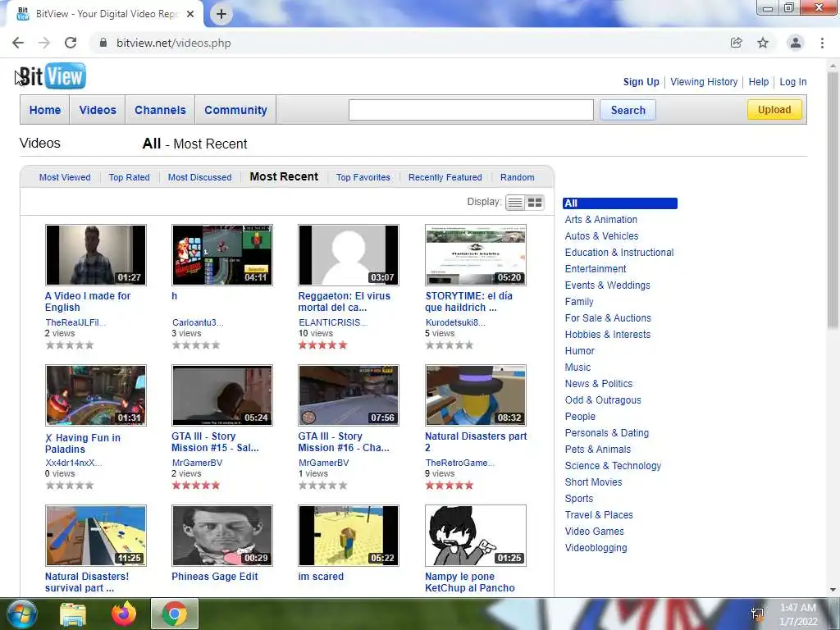The image size is (840, 630).
Task: Open Reggaeton El virus mortal thumbnail
Action: (349, 255)
